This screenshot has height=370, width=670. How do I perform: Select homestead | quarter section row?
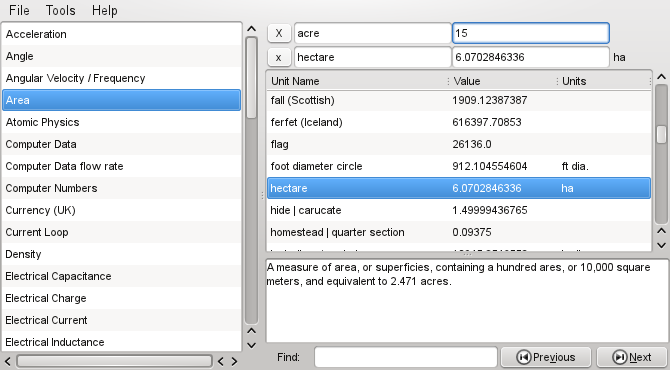(x=459, y=232)
